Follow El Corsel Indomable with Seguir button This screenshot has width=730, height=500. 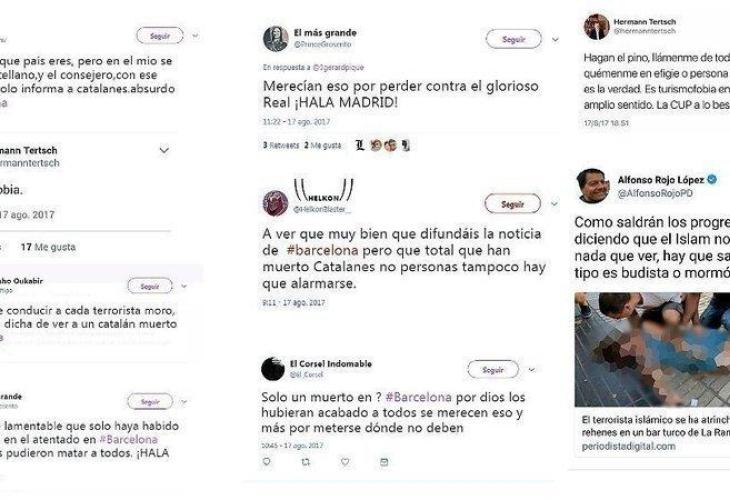[493, 370]
